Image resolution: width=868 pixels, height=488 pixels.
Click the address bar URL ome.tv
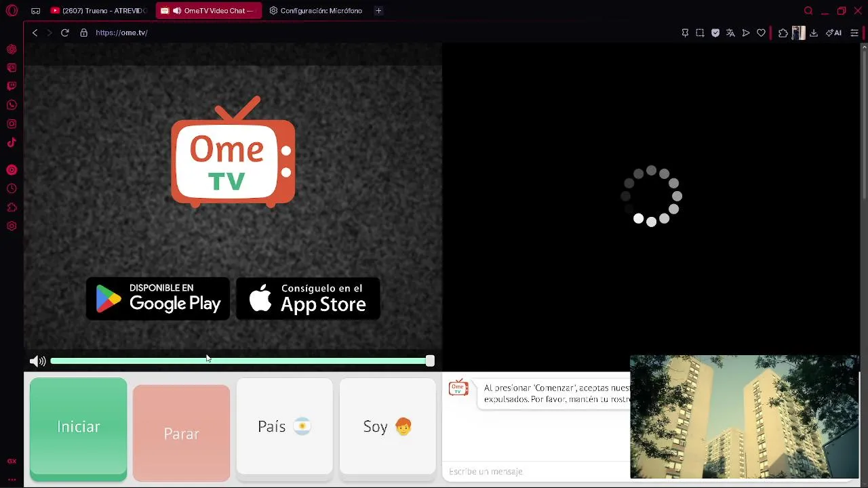(x=121, y=33)
